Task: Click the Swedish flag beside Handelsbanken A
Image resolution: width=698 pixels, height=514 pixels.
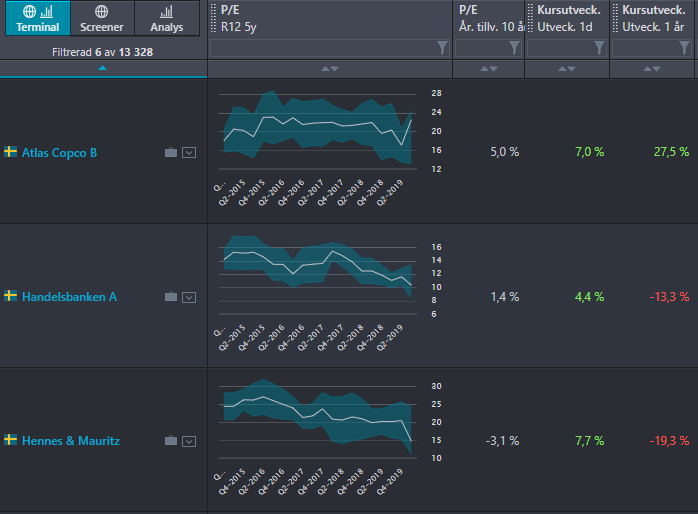Action: point(11,295)
